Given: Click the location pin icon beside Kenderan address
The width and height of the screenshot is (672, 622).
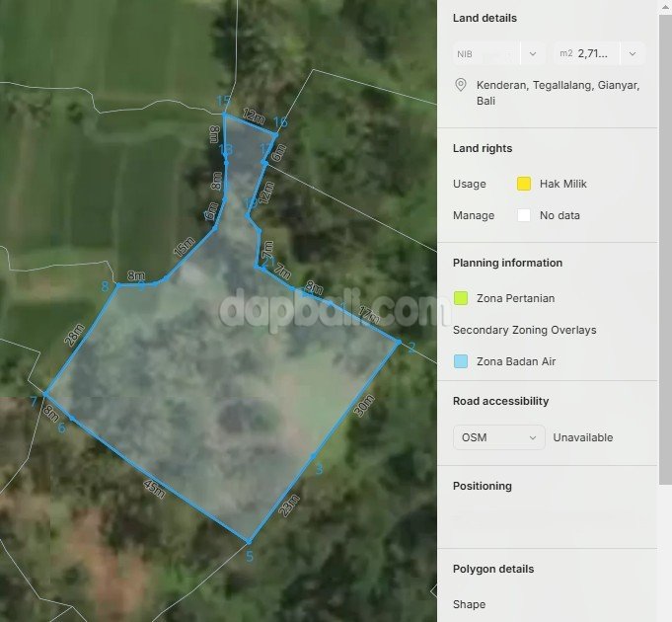Looking at the screenshot, I should click(x=460, y=86).
